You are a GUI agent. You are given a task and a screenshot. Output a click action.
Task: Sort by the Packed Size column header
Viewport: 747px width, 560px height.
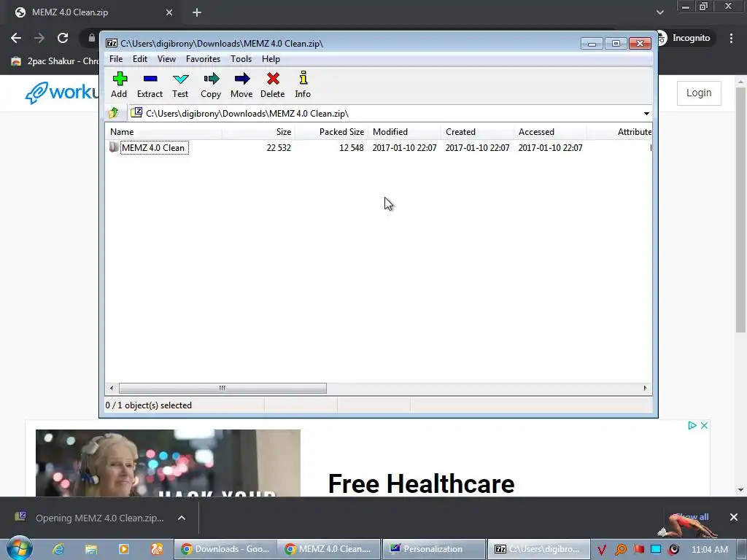(331, 132)
